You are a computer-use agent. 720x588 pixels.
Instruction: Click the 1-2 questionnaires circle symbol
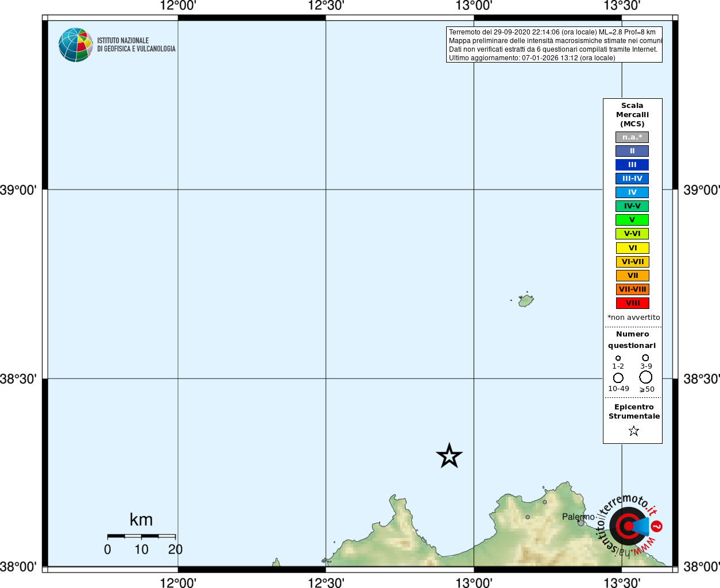pyautogui.click(x=618, y=358)
